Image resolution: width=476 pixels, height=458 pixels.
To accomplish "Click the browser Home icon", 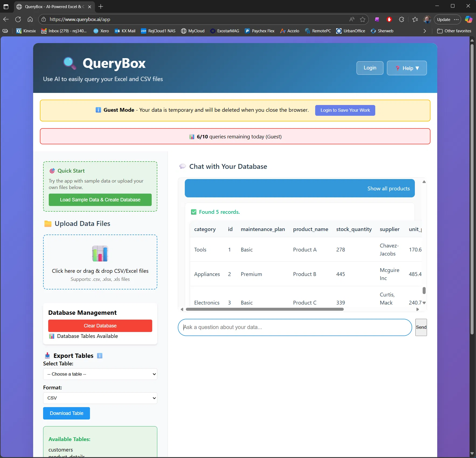I will pos(30,19).
